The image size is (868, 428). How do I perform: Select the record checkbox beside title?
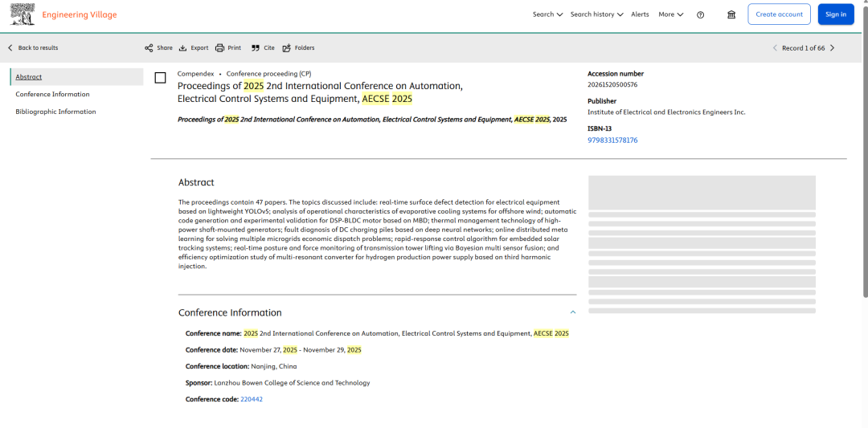click(160, 78)
